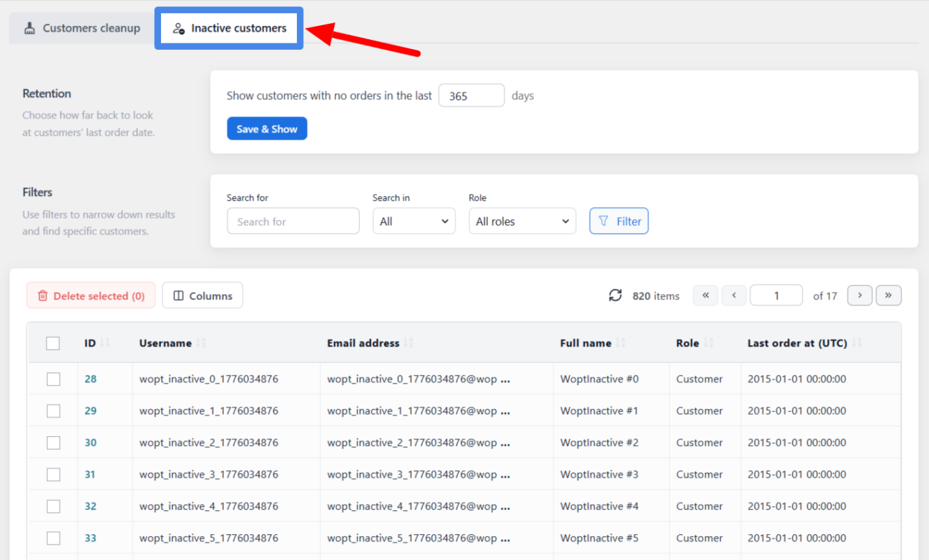Click full name WoptInactive #2
The height and width of the screenshot is (560, 929).
point(599,442)
